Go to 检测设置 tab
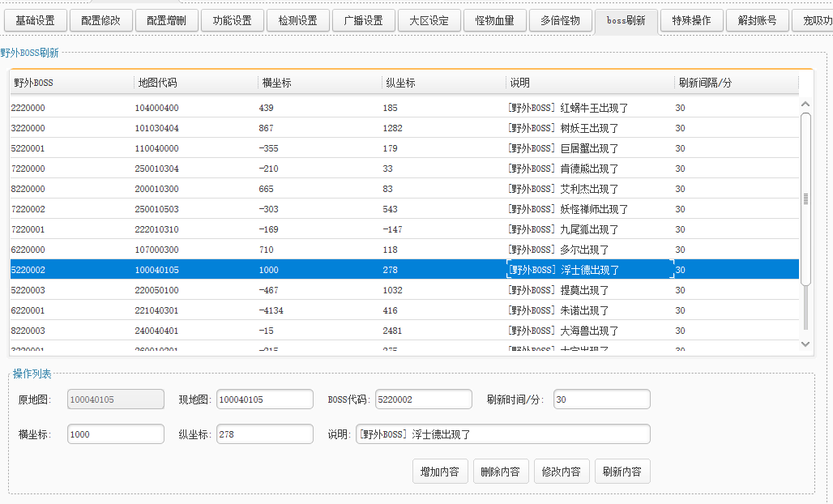Image resolution: width=833 pixels, height=504 pixels. coord(298,21)
